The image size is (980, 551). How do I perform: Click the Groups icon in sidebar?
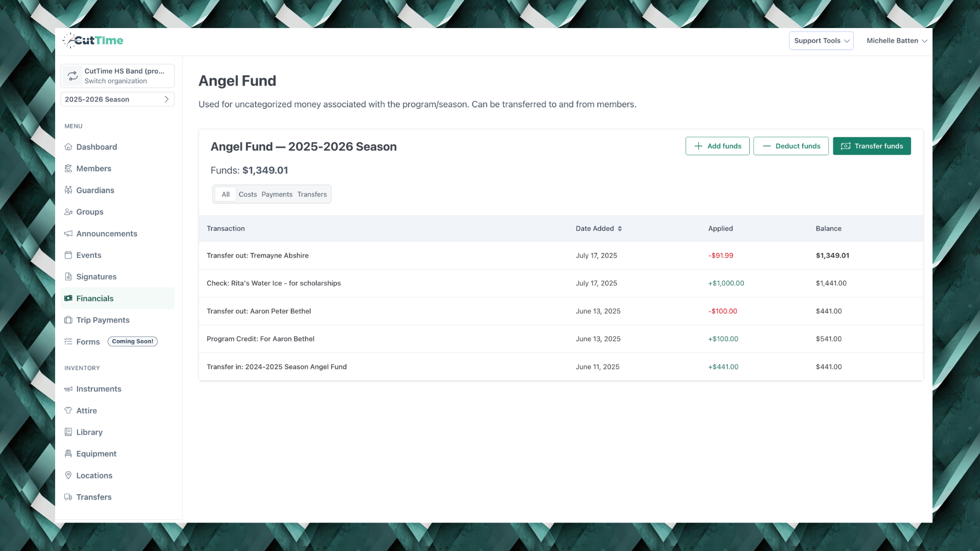68,212
